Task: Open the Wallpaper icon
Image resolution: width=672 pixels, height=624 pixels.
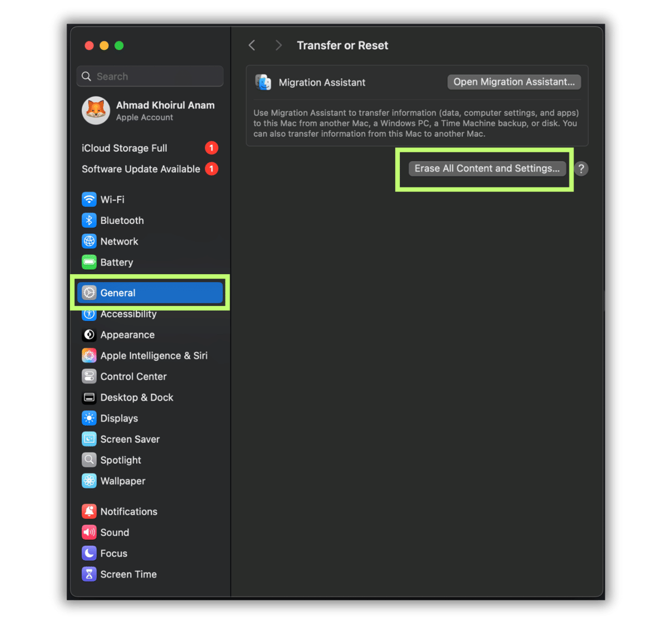Action: [x=89, y=481]
